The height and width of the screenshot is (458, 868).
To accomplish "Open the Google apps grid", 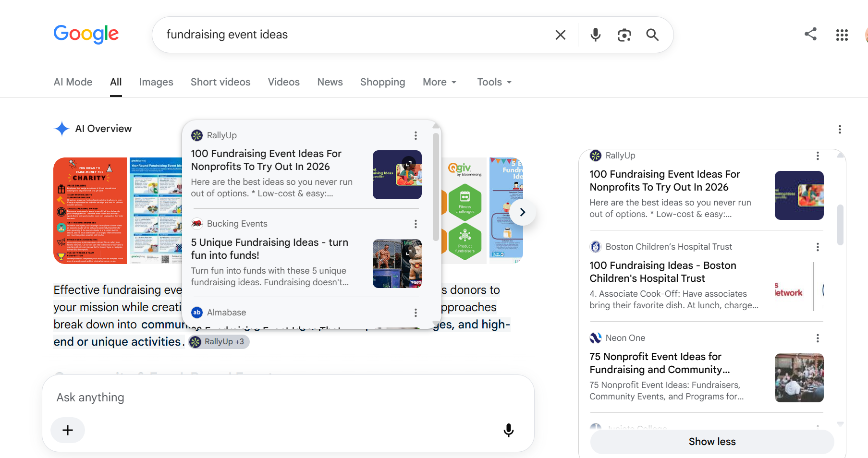I will coord(842,35).
